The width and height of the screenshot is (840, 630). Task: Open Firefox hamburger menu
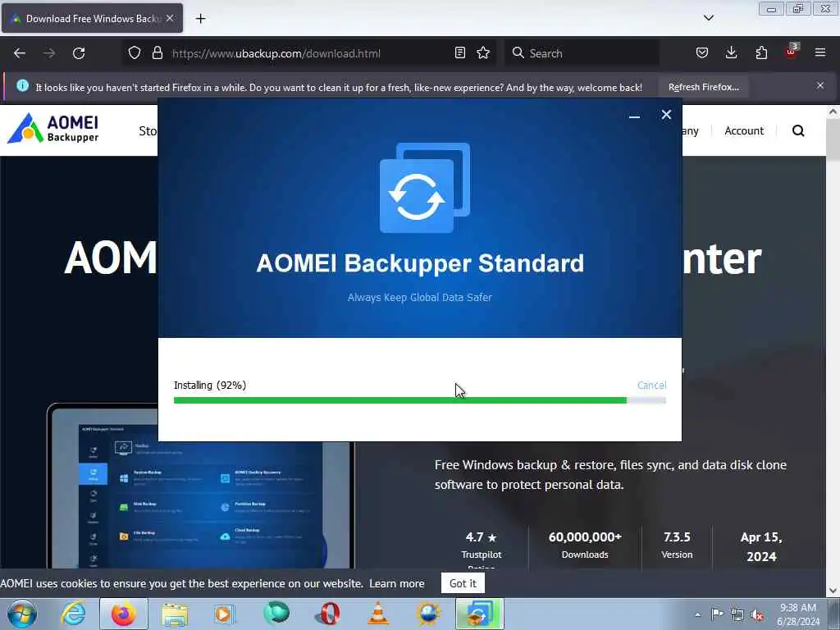[820, 52]
